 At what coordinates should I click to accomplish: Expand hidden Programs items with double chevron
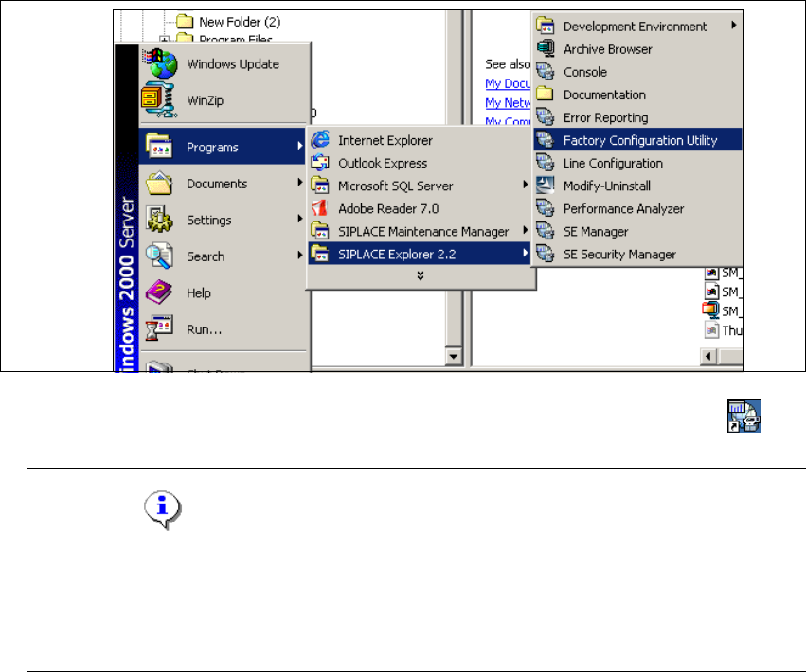(420, 275)
